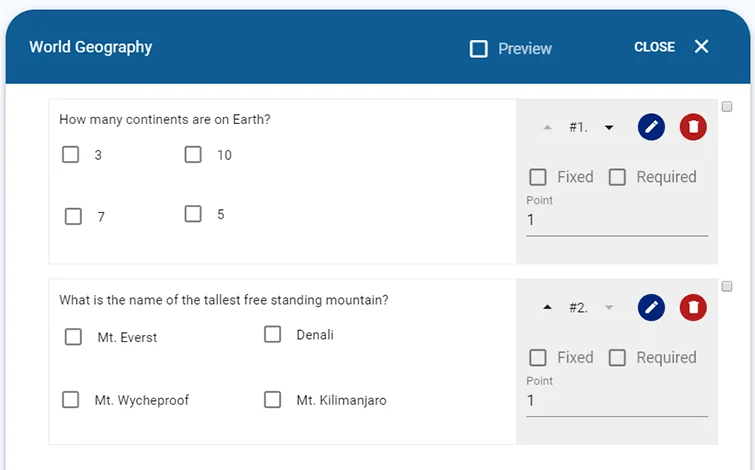Viewport: 755px width, 470px height.
Task: Tick the selection checkbox beside question #2 card
Action: pyautogui.click(x=727, y=287)
